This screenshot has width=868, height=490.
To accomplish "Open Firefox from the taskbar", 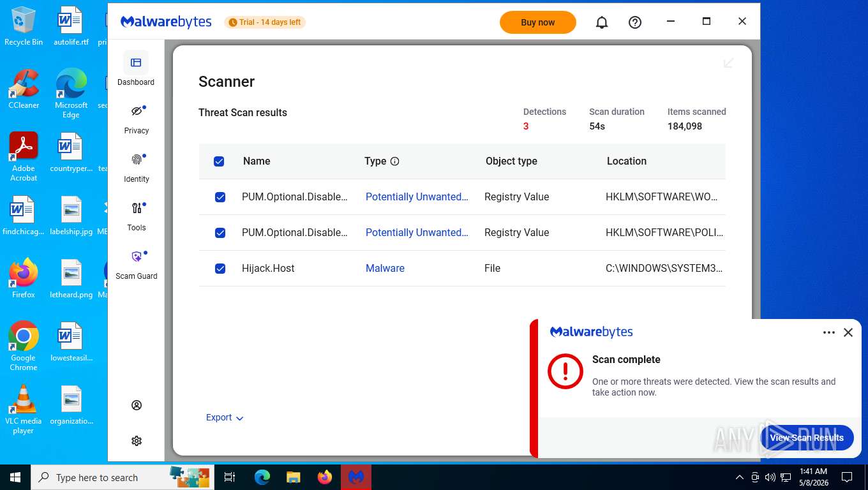I will (x=325, y=477).
